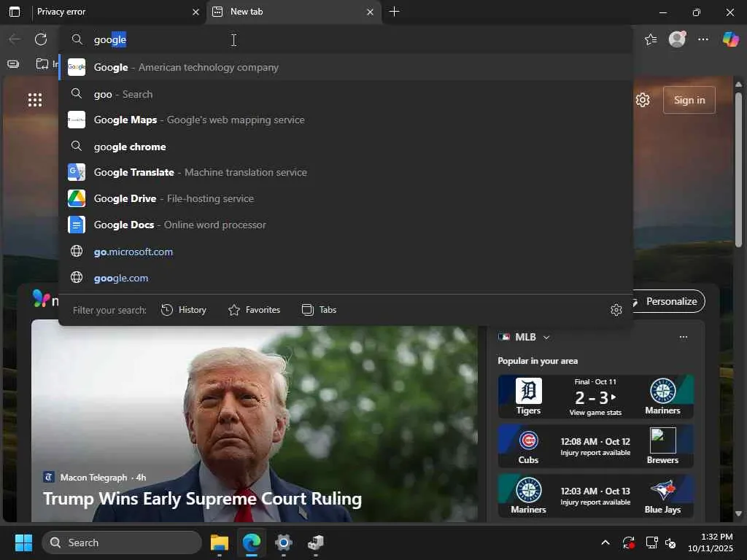Screen dimensions: 747x560
Task: Click Google Maps suggestion icon
Action: click(76, 120)
